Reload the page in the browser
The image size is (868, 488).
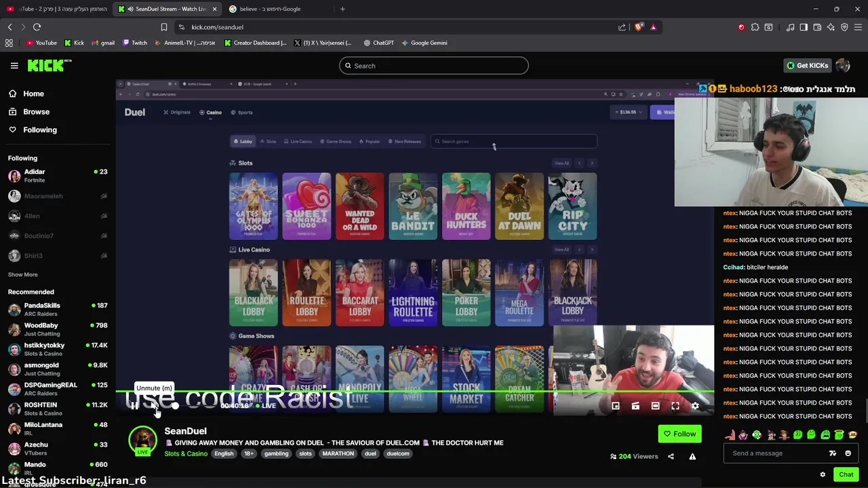click(x=37, y=27)
